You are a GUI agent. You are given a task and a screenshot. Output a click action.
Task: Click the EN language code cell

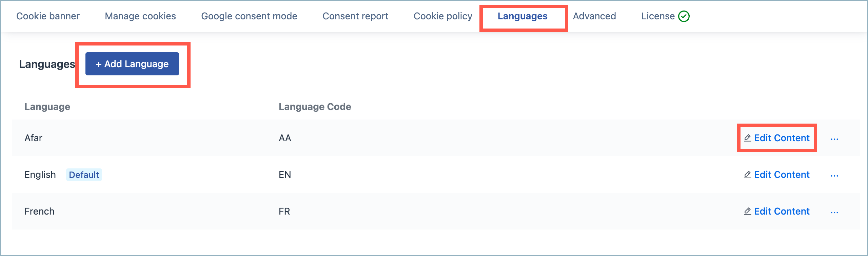click(x=285, y=175)
